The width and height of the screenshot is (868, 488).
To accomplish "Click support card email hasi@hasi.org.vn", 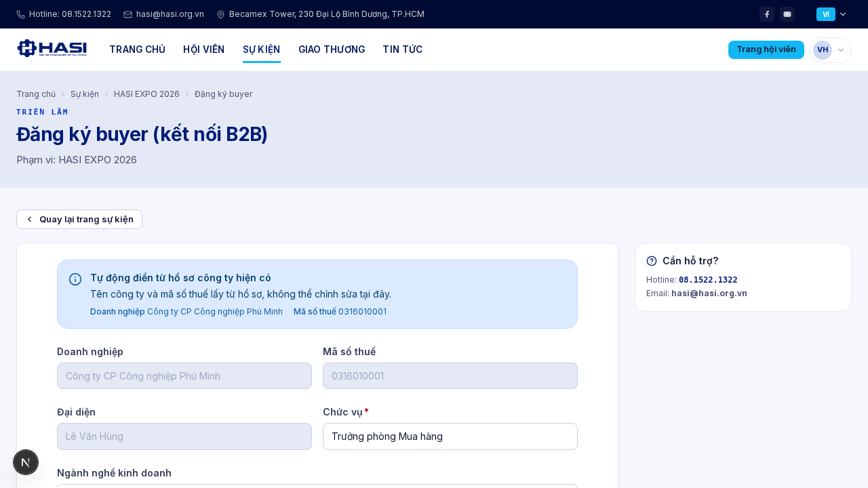I will [x=709, y=293].
